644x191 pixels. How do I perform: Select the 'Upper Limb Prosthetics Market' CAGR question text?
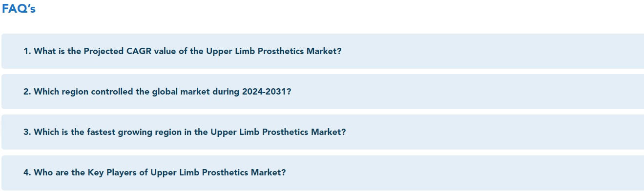[x=183, y=51]
